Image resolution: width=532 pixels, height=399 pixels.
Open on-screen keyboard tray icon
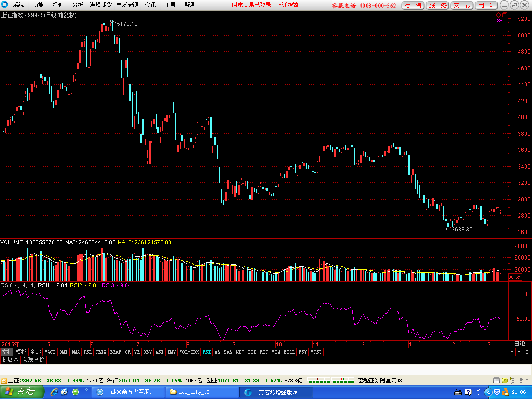click(458, 392)
